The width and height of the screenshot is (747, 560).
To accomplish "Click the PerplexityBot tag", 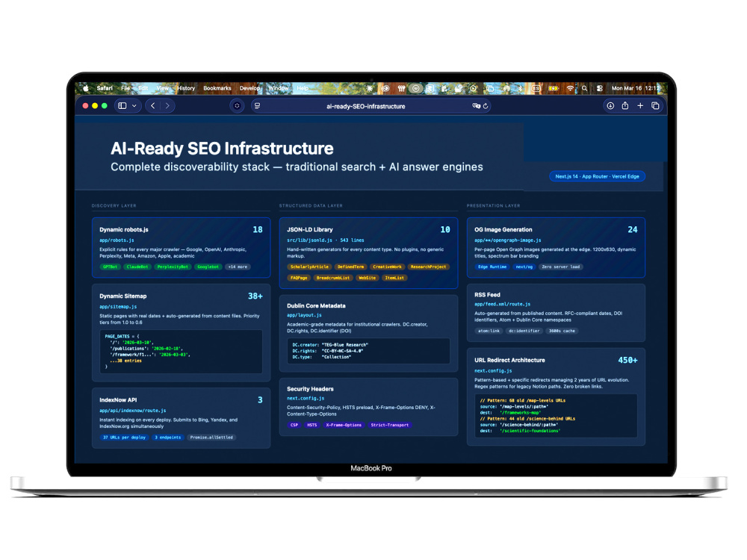I will pos(173,267).
